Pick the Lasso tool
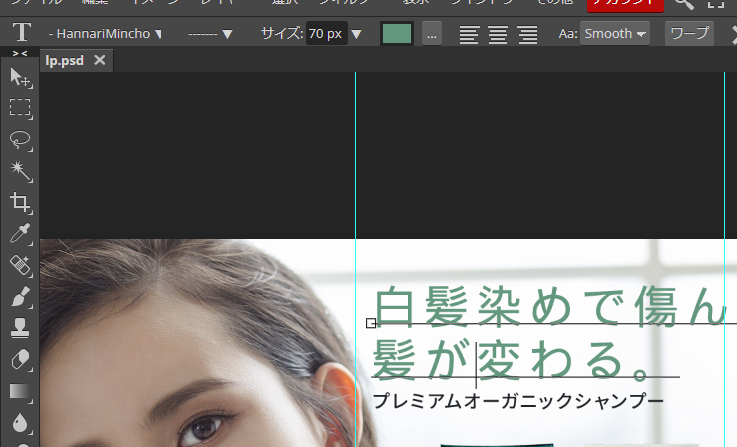Screen dimensions: 737x447 tap(20, 140)
